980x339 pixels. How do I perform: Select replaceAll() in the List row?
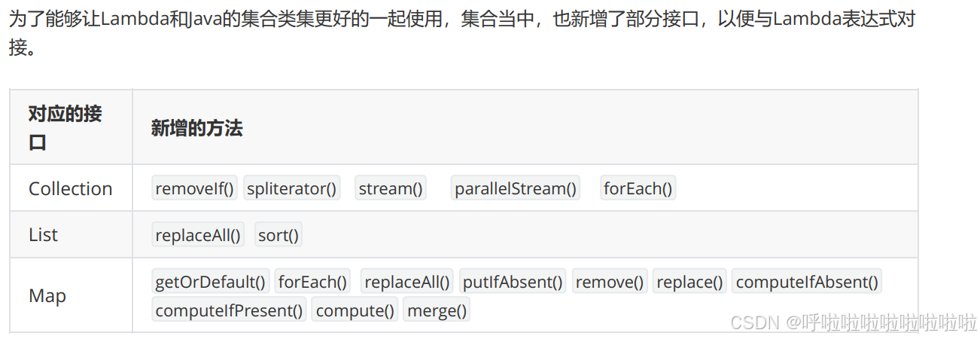(198, 235)
